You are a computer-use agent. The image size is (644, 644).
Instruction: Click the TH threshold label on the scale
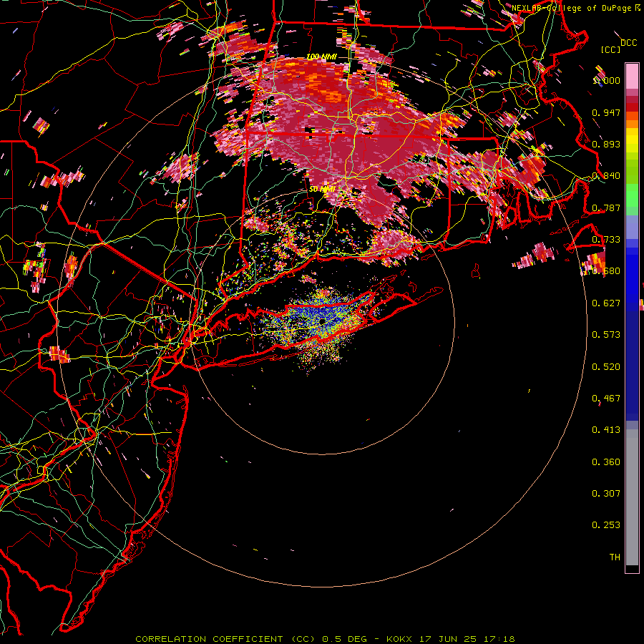[x=615, y=557]
